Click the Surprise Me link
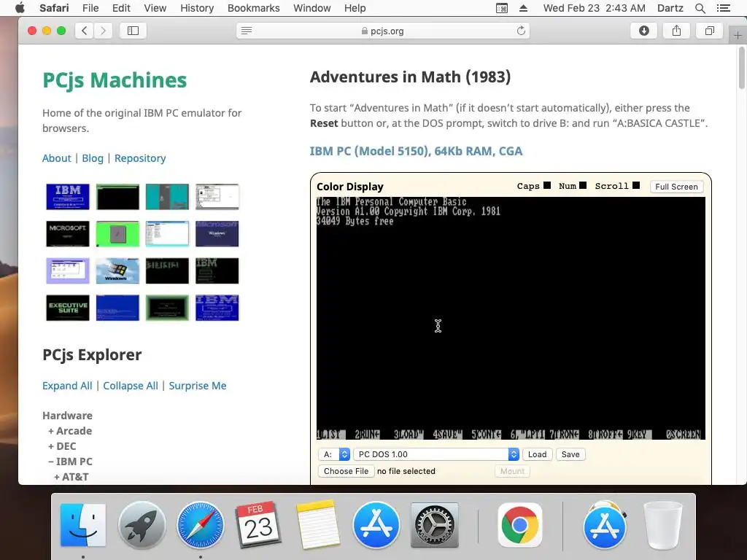This screenshot has width=747, height=560. tap(198, 386)
